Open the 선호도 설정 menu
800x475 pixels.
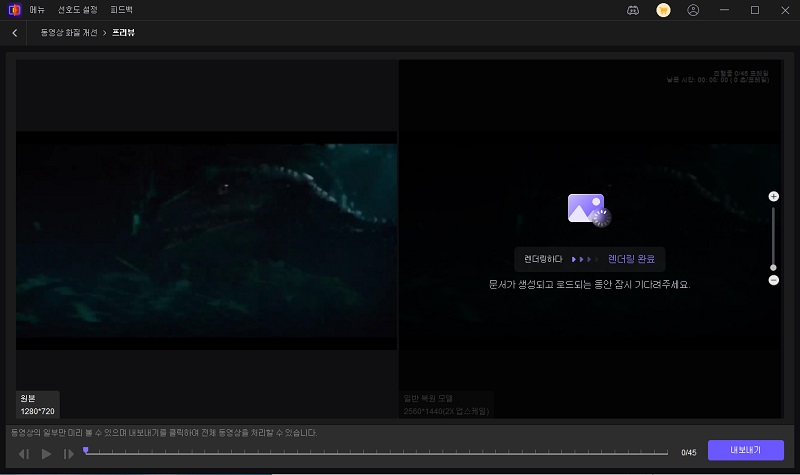coord(78,10)
